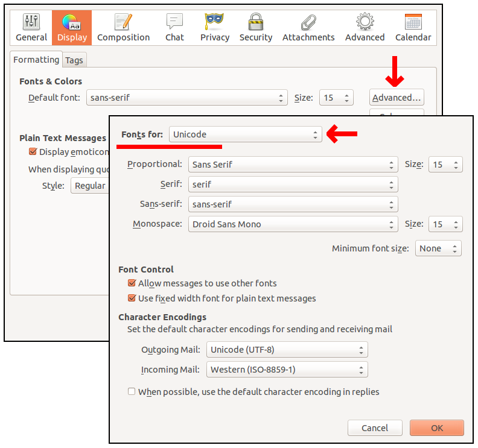Screen dimensions: 478x448
Task: Open the Privacy mask icon
Action: [215, 28]
